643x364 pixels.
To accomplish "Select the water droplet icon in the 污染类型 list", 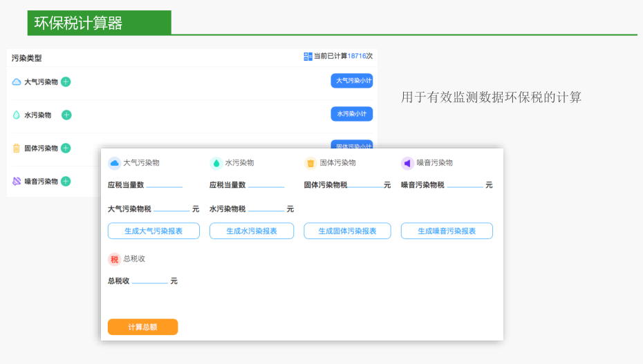I will (17, 115).
